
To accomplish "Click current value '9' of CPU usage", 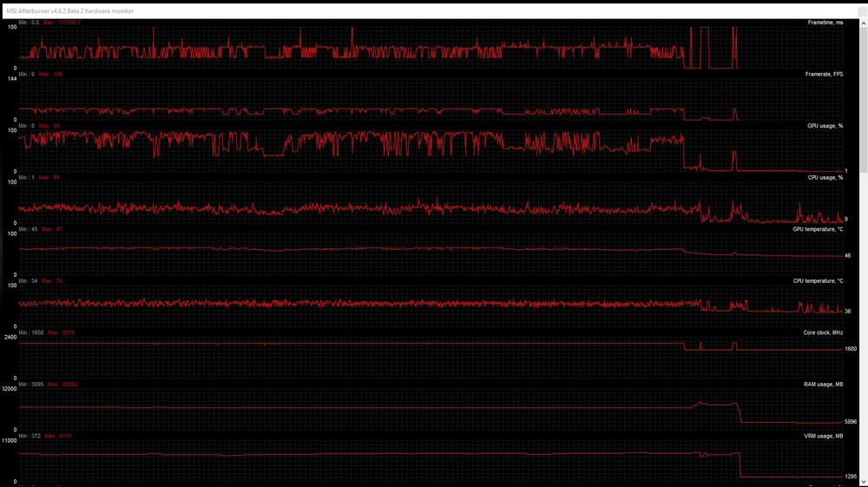I will click(846, 219).
